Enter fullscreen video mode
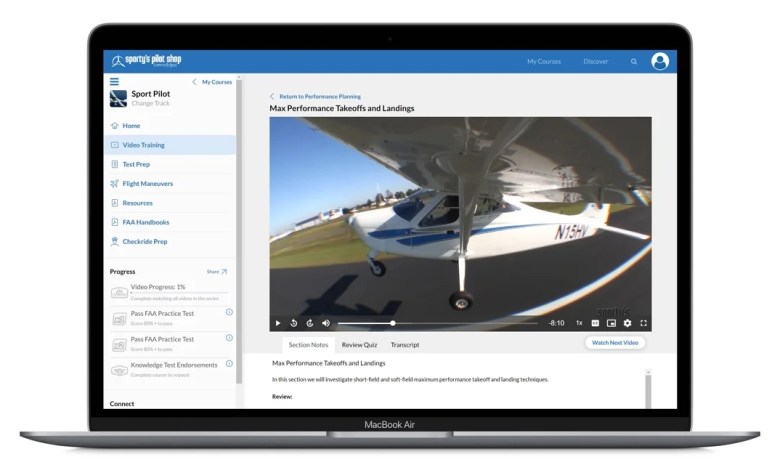 (x=643, y=323)
